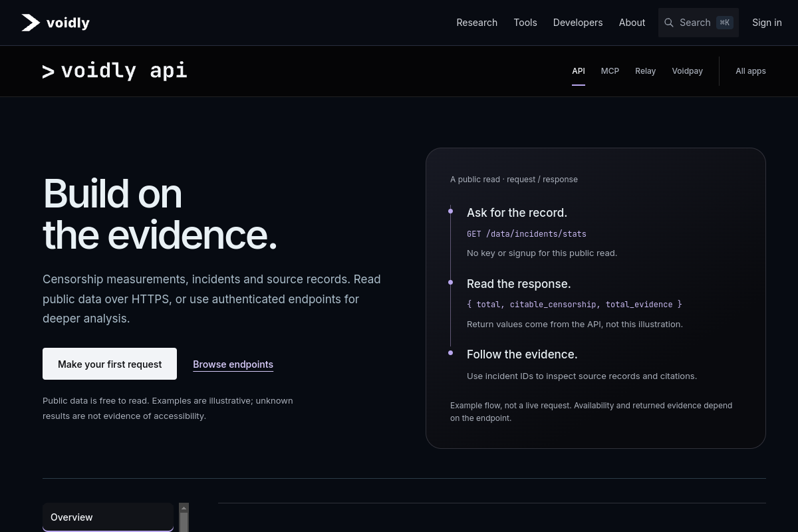The image size is (798, 532).
Task: Click the voidly api title text
Action: point(124,70)
